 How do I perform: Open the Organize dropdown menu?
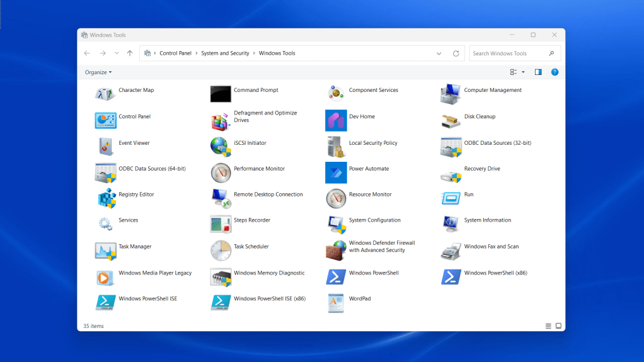(x=98, y=72)
